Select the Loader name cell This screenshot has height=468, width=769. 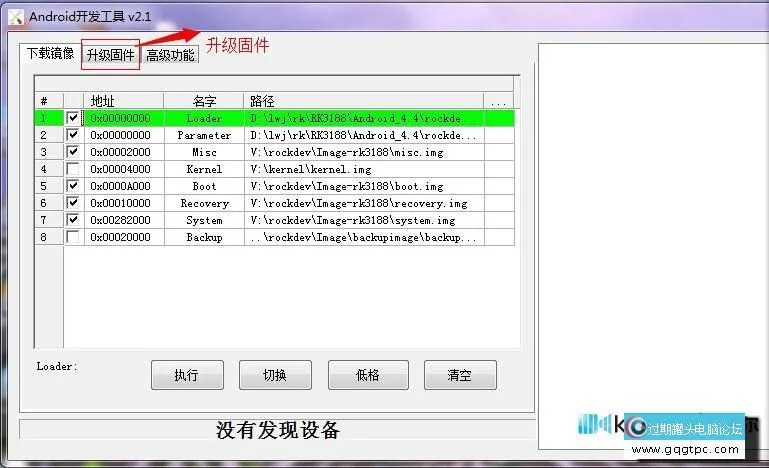coord(204,118)
